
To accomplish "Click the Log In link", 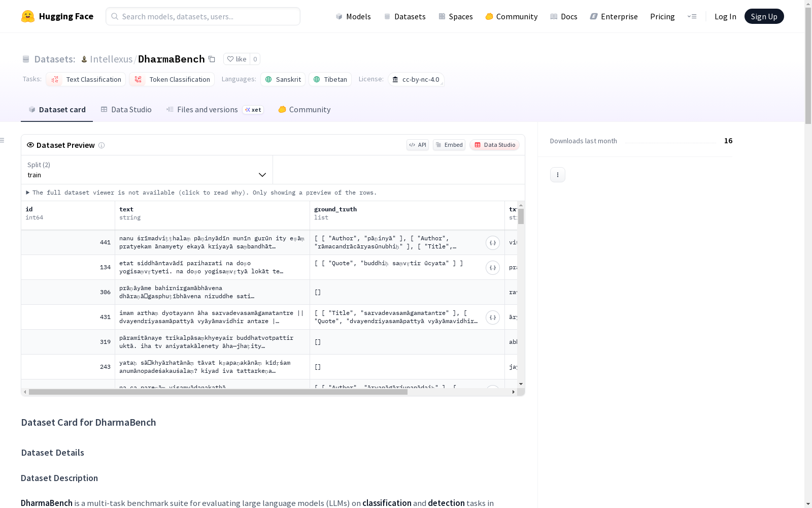I will point(725,16).
